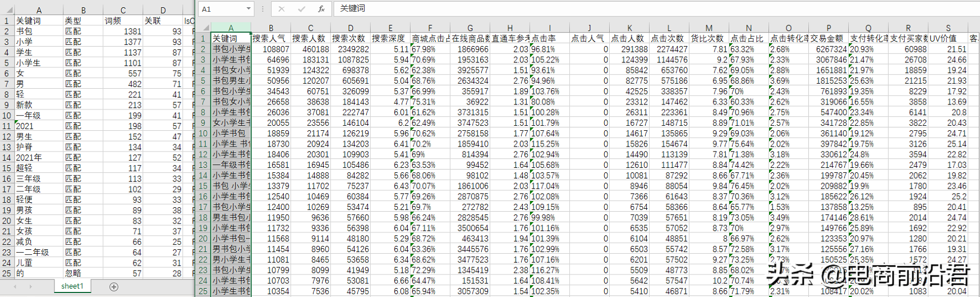Click the formula bar Cancel X icon
The width and height of the screenshot is (980, 297).
click(x=281, y=9)
